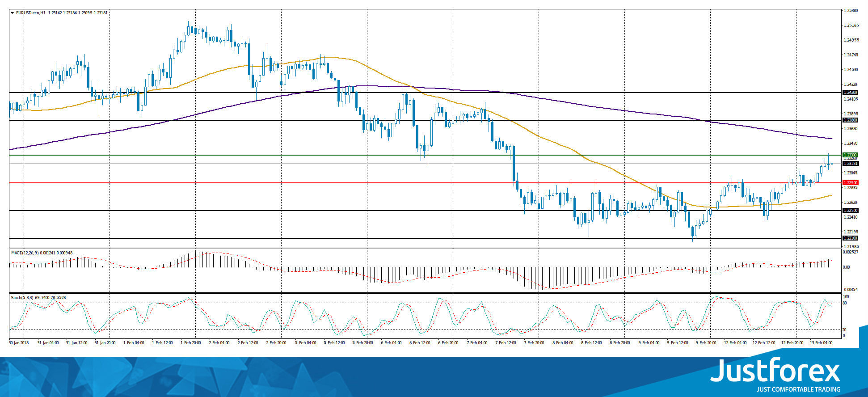
Task: Click the 12 Feb 12:00 time label
Action: 764,343
